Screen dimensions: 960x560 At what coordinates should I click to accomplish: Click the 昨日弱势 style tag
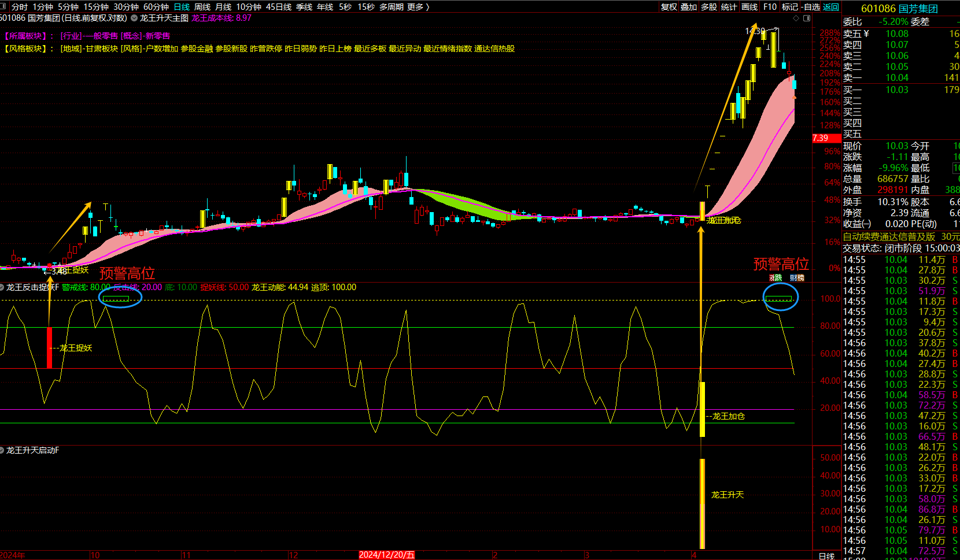301,49
